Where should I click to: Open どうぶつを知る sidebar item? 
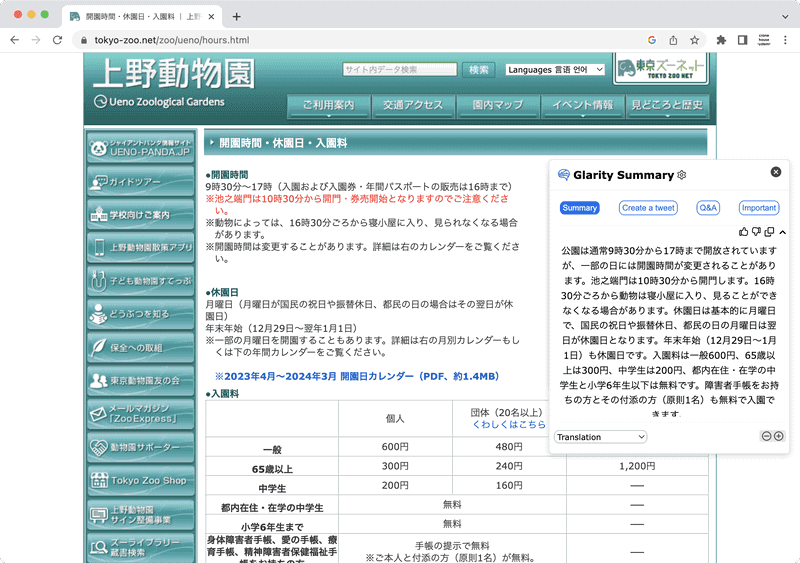click(x=140, y=314)
